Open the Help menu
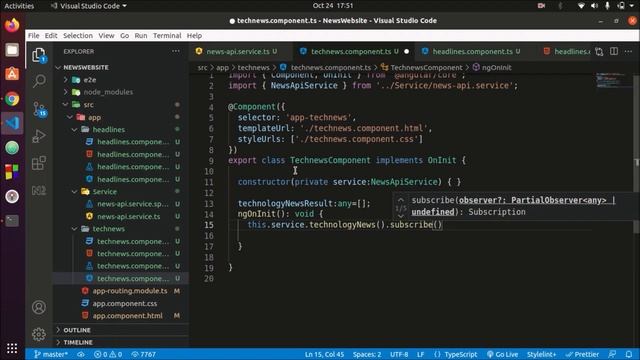Screen dimensions: 640x360 point(194,36)
